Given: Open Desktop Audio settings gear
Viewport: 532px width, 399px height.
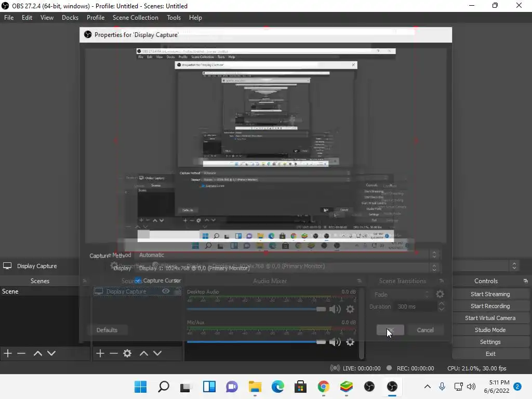Looking at the screenshot, I should 350,309.
